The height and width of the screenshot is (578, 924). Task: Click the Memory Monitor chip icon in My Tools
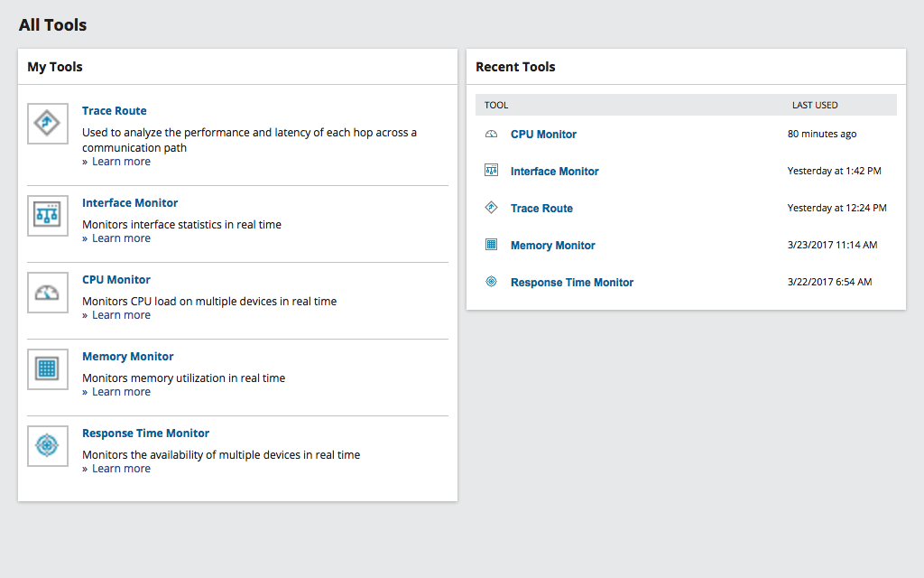(47, 369)
